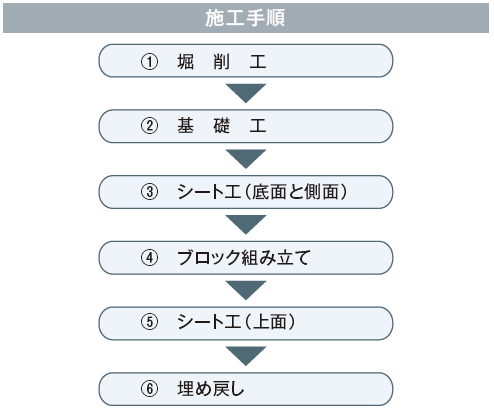Select step ④ ブロック組み立て box
Image resolution: width=494 pixels, height=411 pixels.
(x=246, y=258)
